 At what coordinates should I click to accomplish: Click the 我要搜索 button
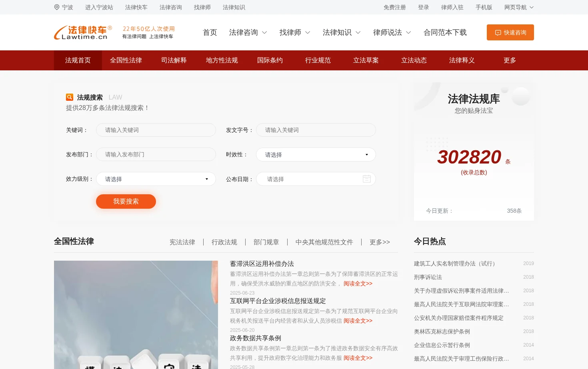pos(126,201)
